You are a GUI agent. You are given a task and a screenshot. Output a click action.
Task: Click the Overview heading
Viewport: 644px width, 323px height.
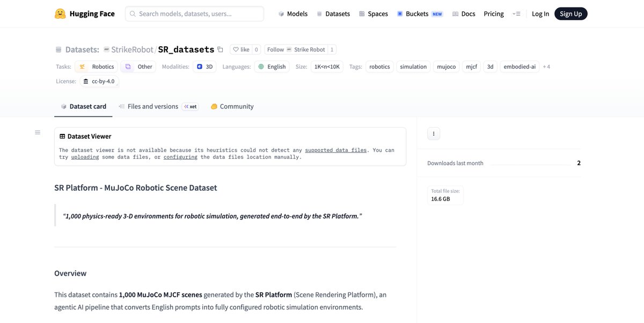click(x=70, y=273)
